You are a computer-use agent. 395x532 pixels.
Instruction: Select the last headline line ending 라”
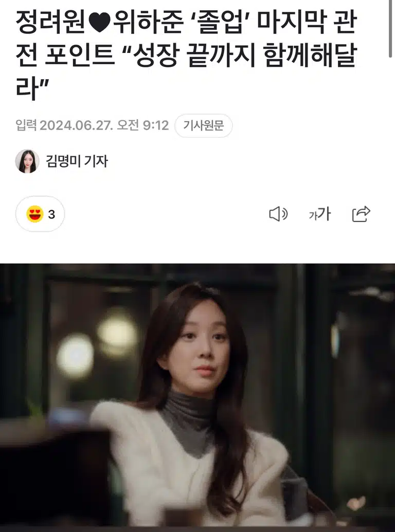(32, 88)
